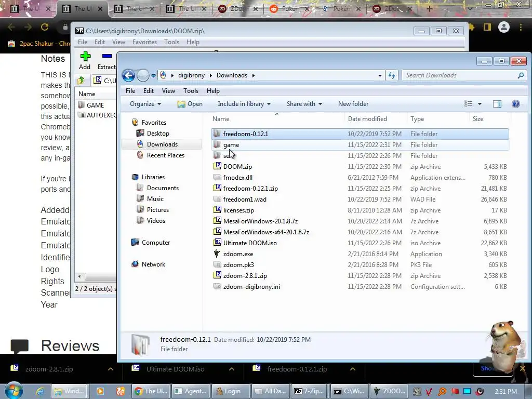Screen dimensions: 532x399
Task: Open zdoom-2.8.1.zip download options chevron
Action: pyautogui.click(x=111, y=369)
